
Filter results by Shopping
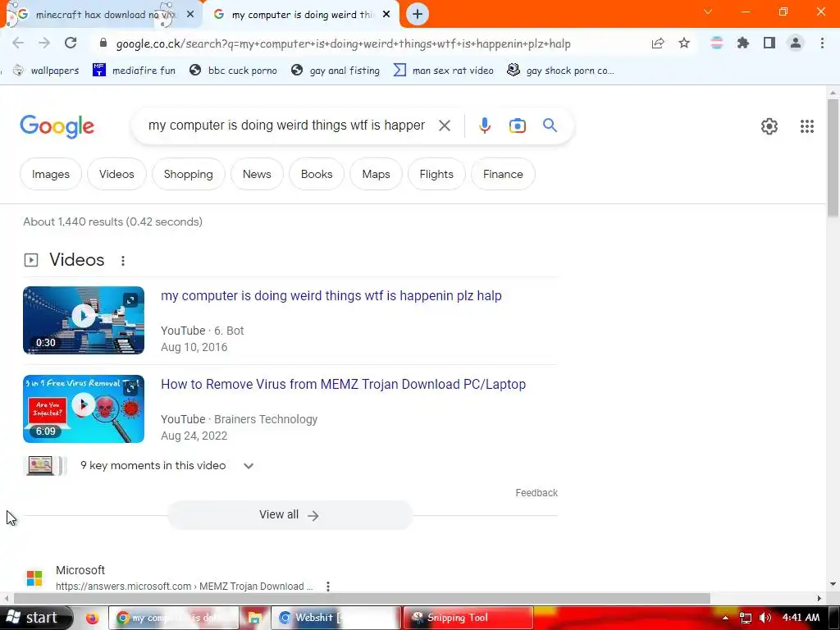188,174
